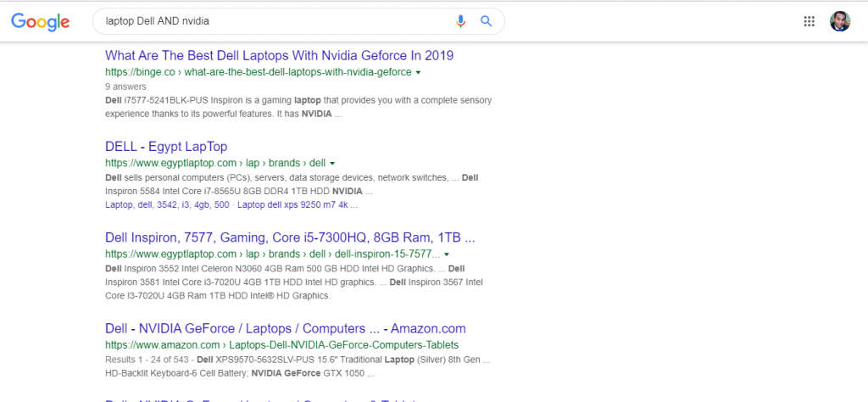This screenshot has width=868, height=402.
Task: Click the binge.co green URL text
Action: pyautogui.click(x=258, y=72)
